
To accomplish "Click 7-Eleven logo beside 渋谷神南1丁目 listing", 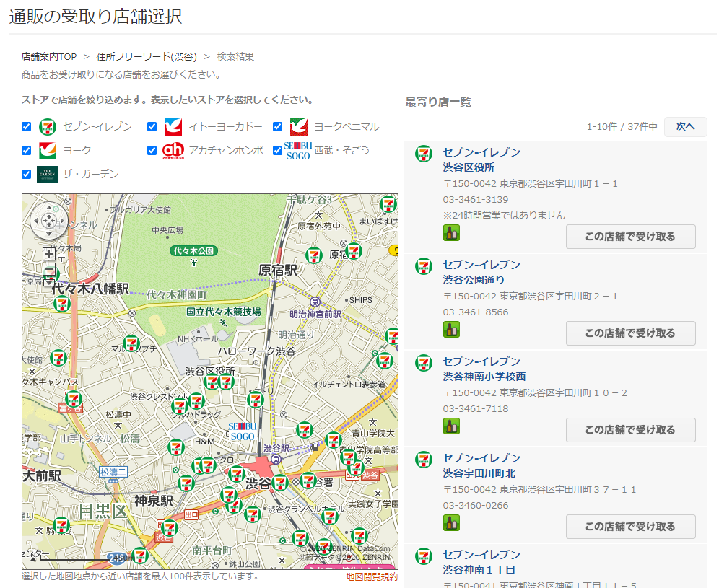I will [x=424, y=556].
